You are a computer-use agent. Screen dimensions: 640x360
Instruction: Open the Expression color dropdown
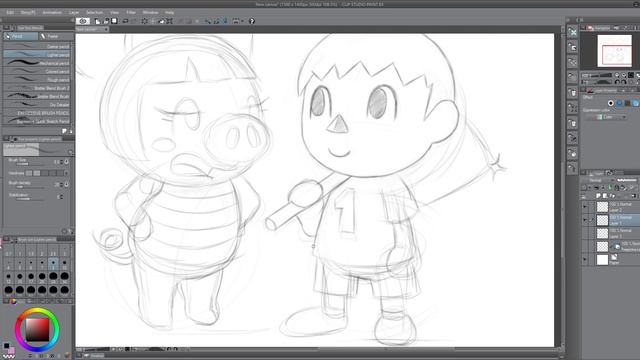point(606,117)
